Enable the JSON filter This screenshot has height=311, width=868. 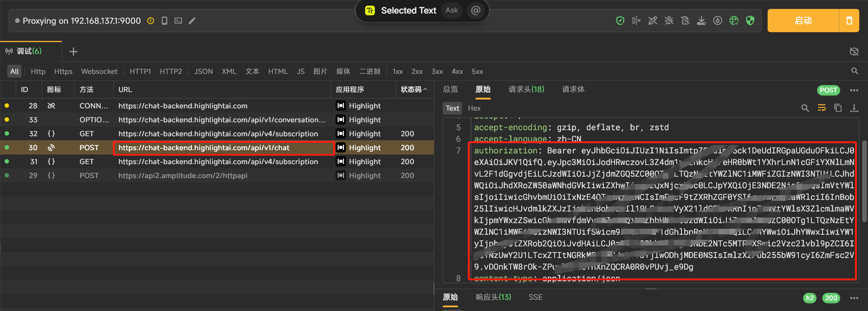[203, 71]
